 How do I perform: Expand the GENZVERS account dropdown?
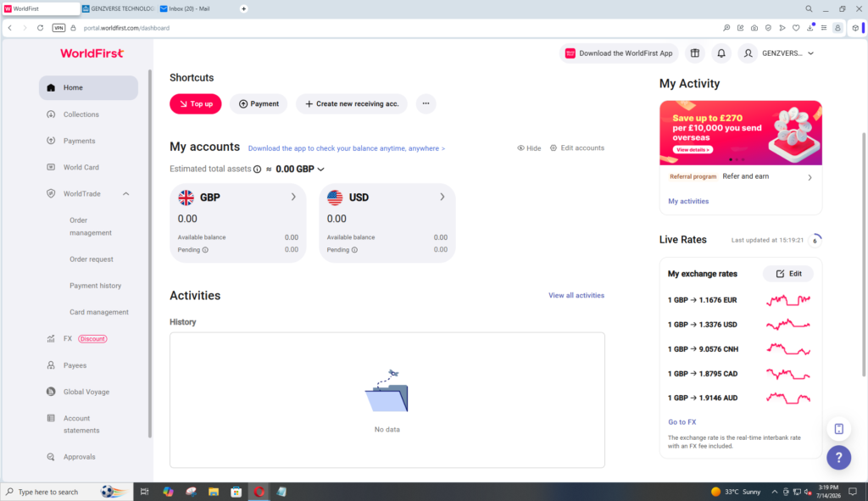[x=811, y=53]
